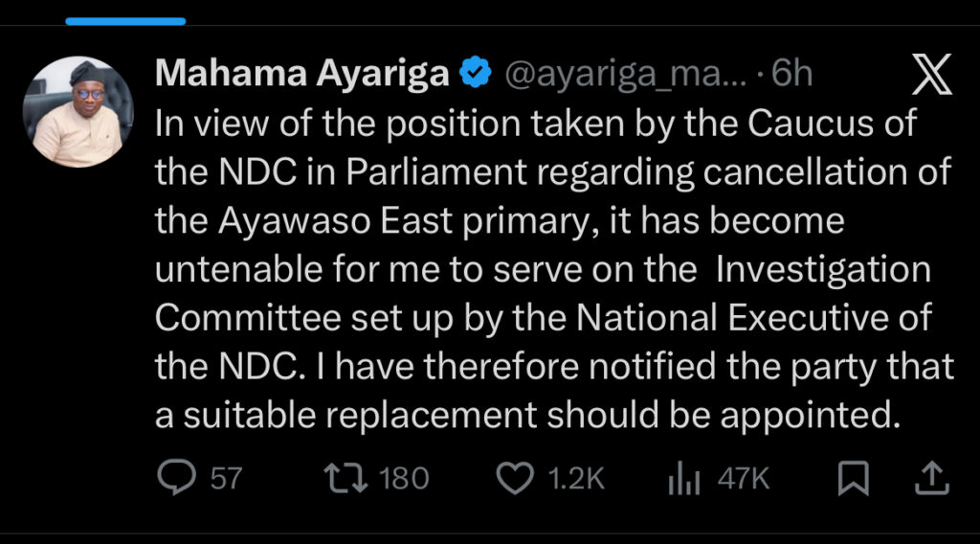Open view analytics bar chart icon

point(683,478)
